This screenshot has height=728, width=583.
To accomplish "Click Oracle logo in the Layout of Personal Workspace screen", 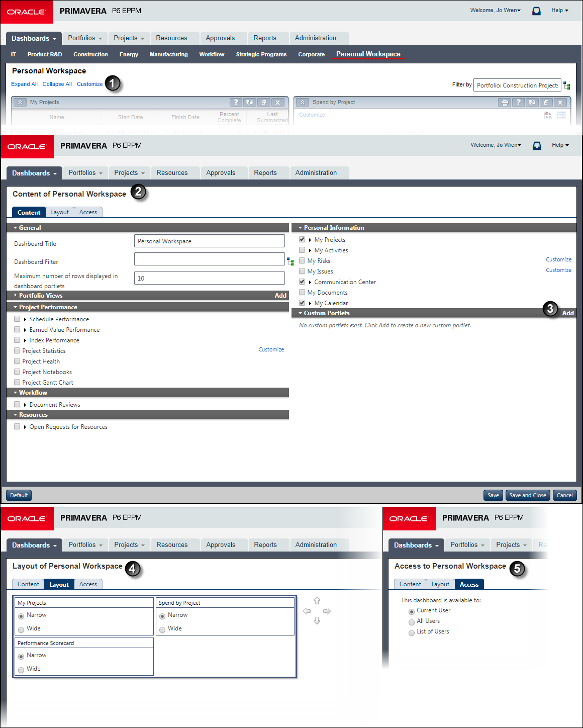I will click(27, 518).
